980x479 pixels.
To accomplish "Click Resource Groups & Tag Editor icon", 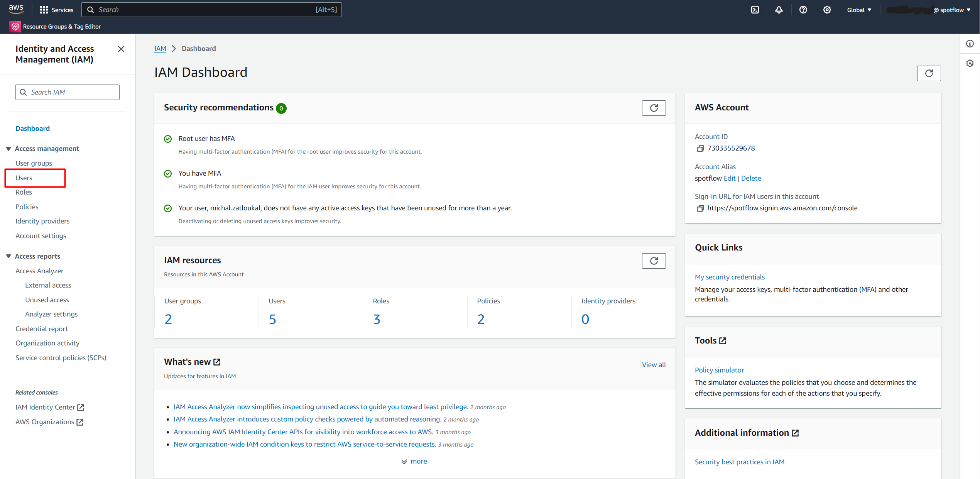I will click(x=15, y=27).
